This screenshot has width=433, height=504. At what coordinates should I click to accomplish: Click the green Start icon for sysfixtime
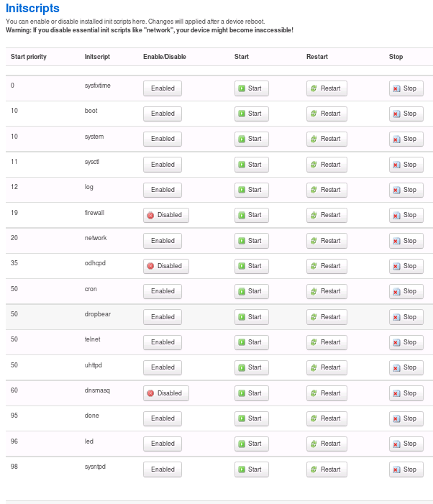pos(242,88)
